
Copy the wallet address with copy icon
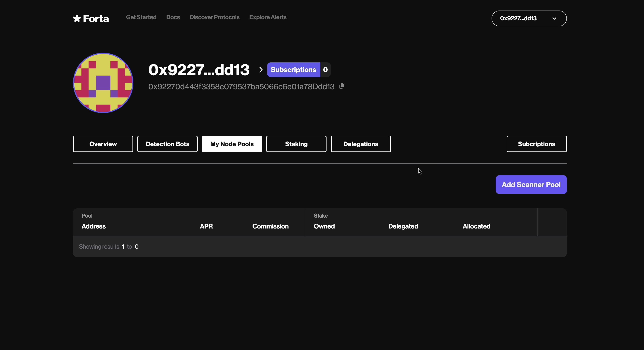[x=342, y=86]
